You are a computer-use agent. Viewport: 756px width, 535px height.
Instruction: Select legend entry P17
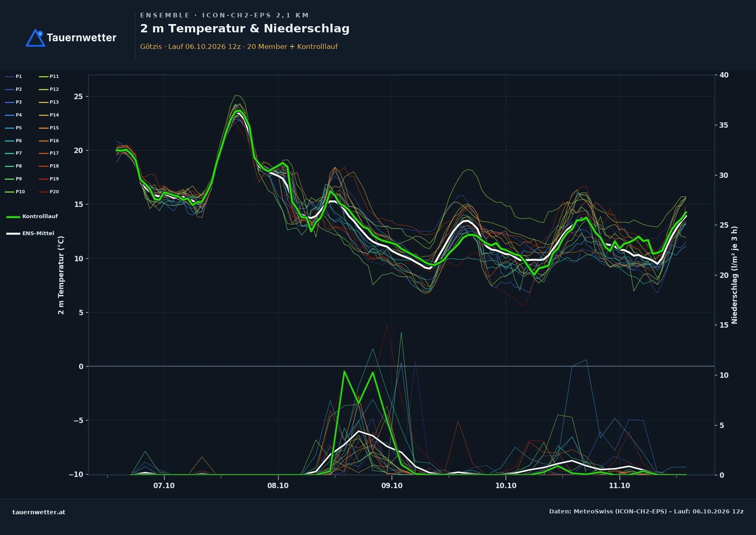(x=49, y=153)
